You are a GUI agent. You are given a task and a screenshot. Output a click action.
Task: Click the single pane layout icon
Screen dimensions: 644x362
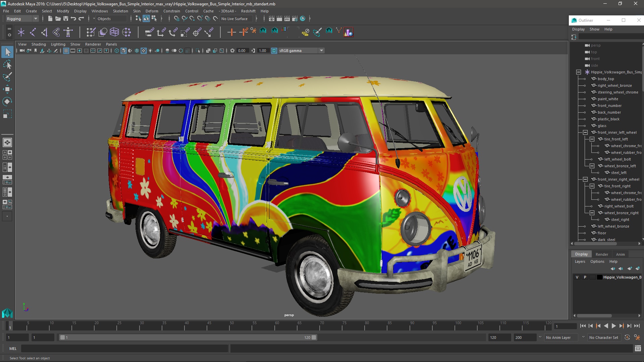pyautogui.click(x=7, y=142)
